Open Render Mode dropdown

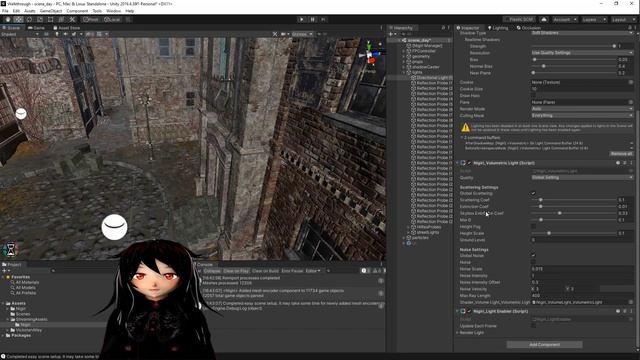(x=582, y=109)
